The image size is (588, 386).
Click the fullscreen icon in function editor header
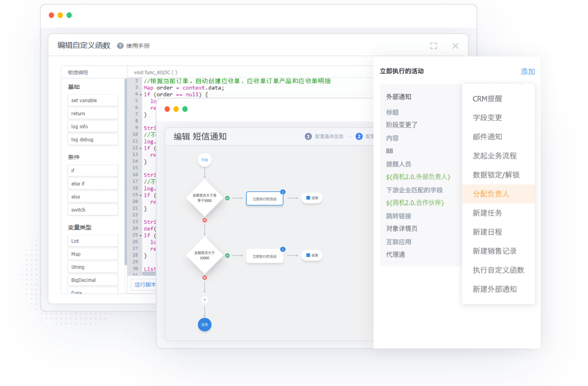(433, 46)
